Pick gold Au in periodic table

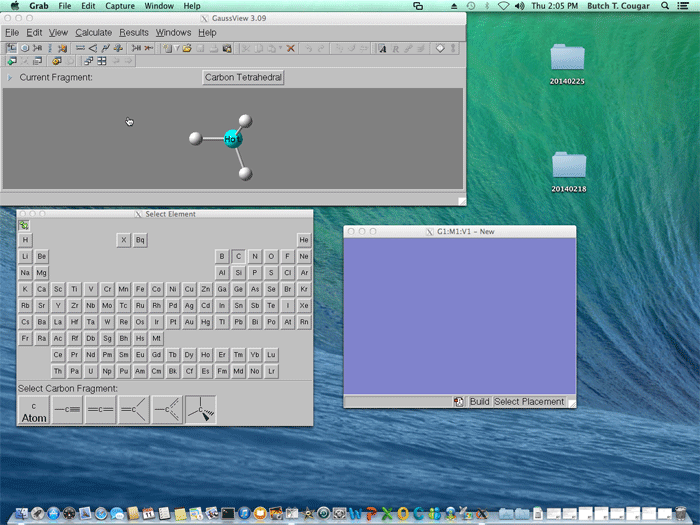(x=189, y=322)
